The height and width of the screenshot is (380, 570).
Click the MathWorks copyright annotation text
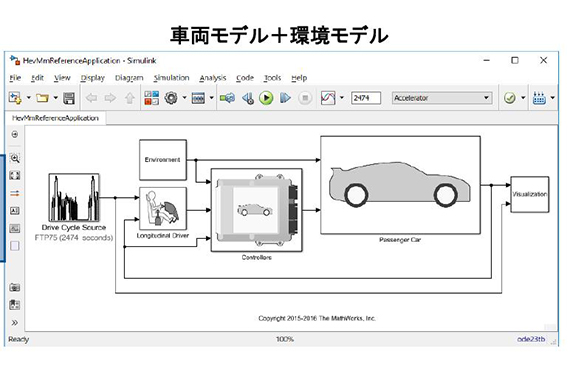click(x=317, y=318)
